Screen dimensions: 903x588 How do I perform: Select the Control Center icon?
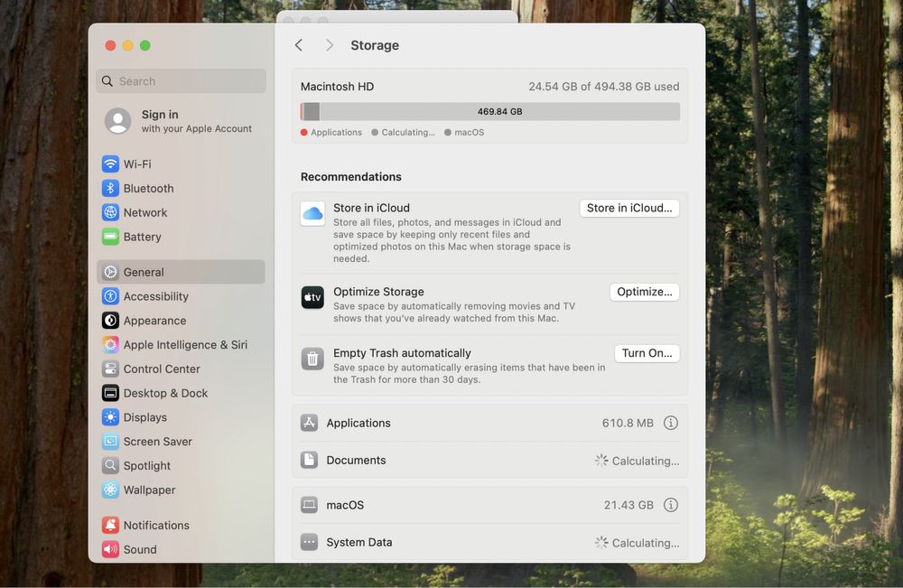click(110, 369)
